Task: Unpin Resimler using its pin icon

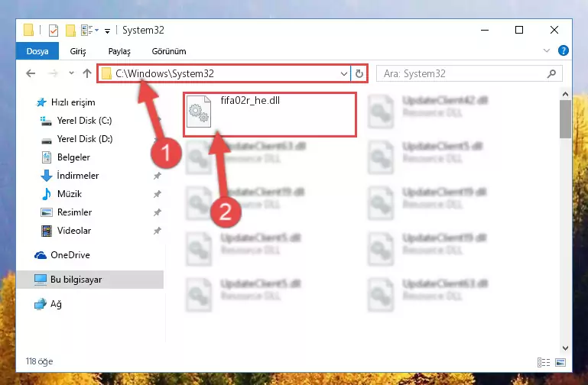Action: pyautogui.click(x=157, y=212)
